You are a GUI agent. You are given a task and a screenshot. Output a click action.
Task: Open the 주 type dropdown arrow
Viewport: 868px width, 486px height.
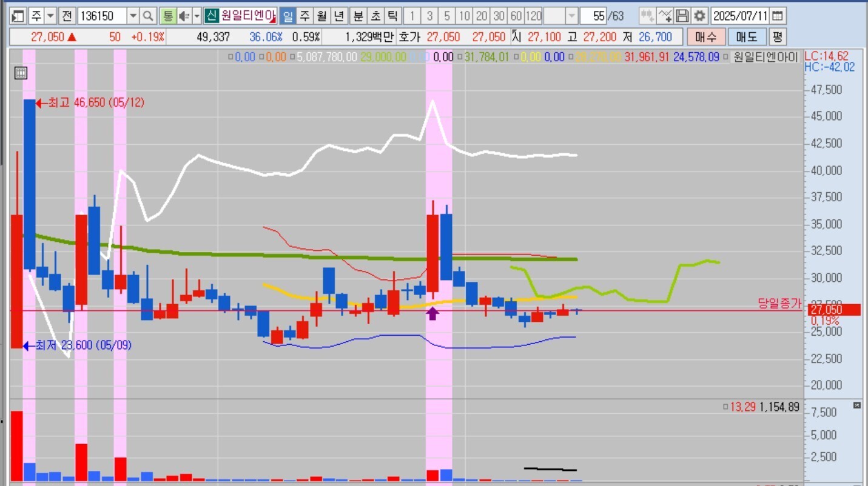coord(50,16)
